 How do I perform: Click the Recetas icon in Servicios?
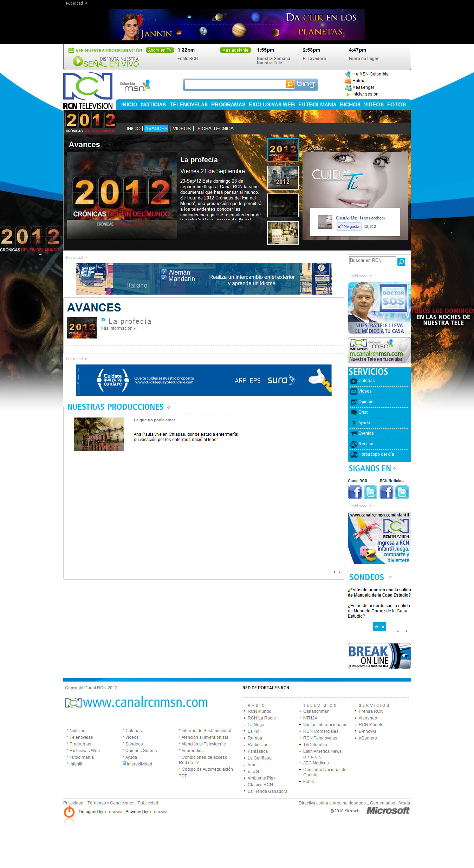tap(354, 444)
